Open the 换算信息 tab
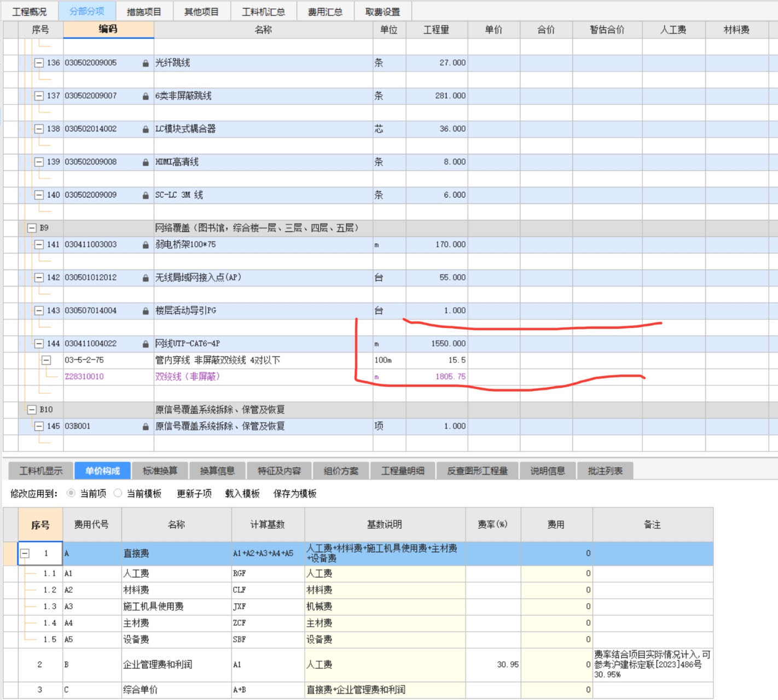778x700 pixels. (217, 471)
